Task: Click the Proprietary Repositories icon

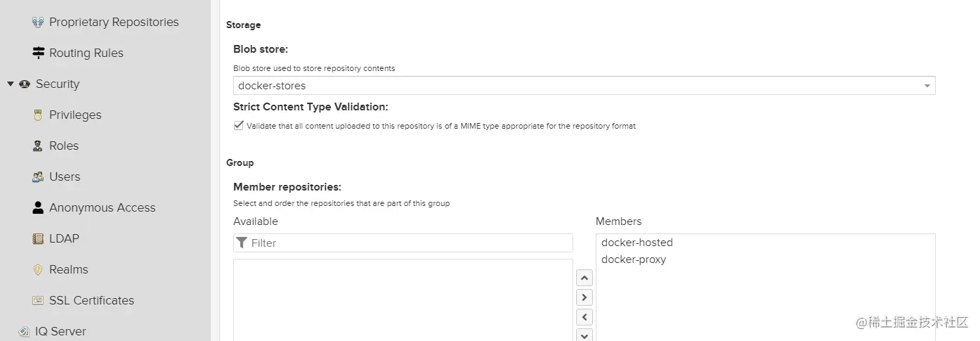Action: (38, 22)
